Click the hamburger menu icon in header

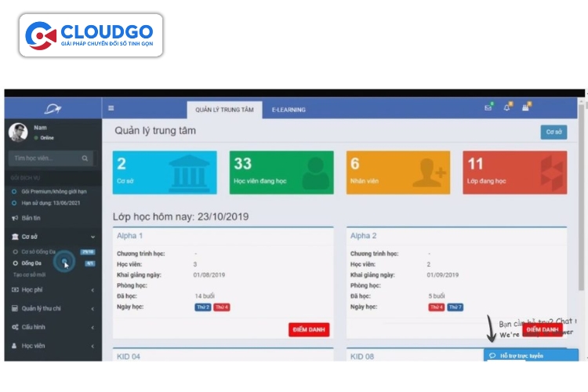pos(111,109)
